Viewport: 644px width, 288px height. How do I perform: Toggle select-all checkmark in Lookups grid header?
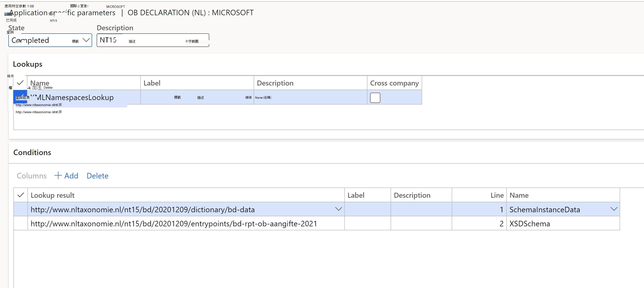click(x=20, y=83)
